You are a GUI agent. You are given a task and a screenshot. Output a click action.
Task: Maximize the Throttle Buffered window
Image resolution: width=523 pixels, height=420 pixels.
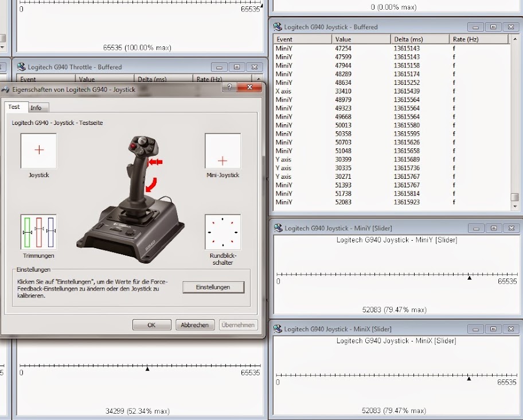tap(237, 67)
